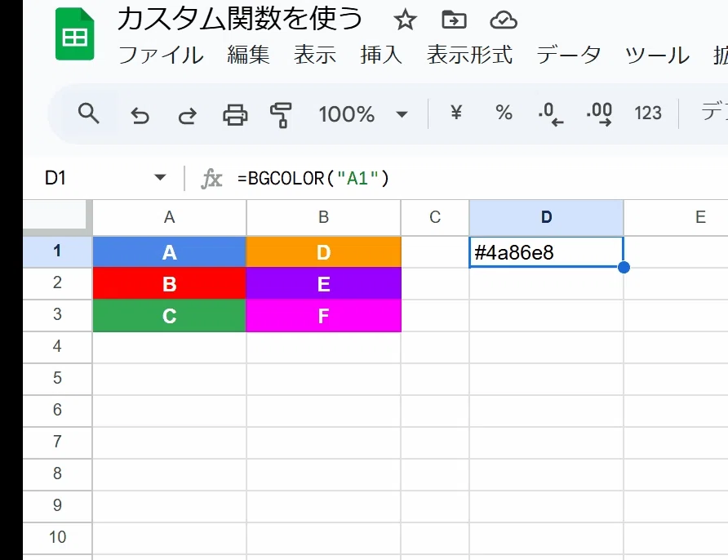The height and width of the screenshot is (560, 728).
Task: Select row 3 header
Action: (x=57, y=315)
